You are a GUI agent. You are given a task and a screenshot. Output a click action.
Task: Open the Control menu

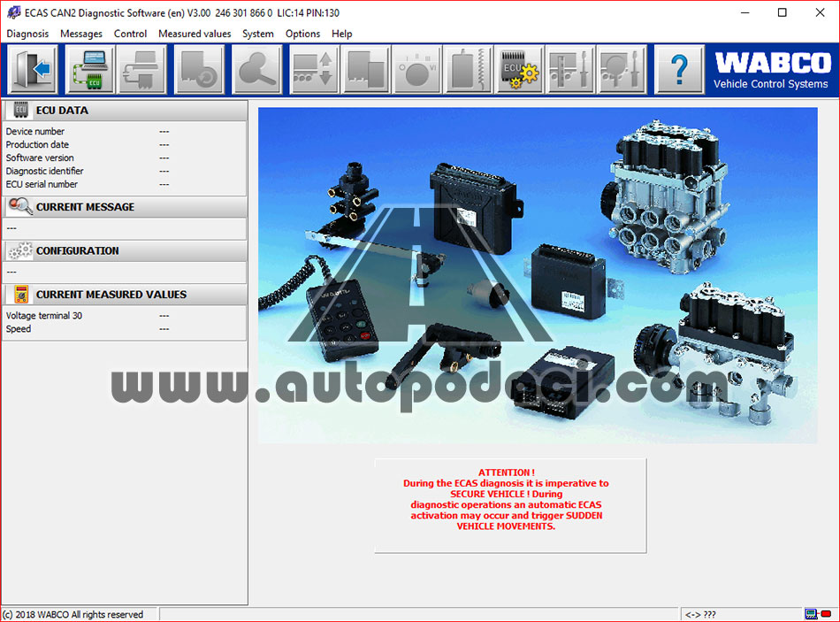tap(130, 34)
